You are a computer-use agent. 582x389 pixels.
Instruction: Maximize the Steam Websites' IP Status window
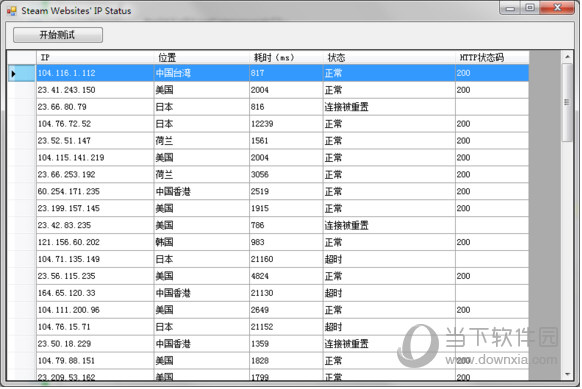pos(530,8)
